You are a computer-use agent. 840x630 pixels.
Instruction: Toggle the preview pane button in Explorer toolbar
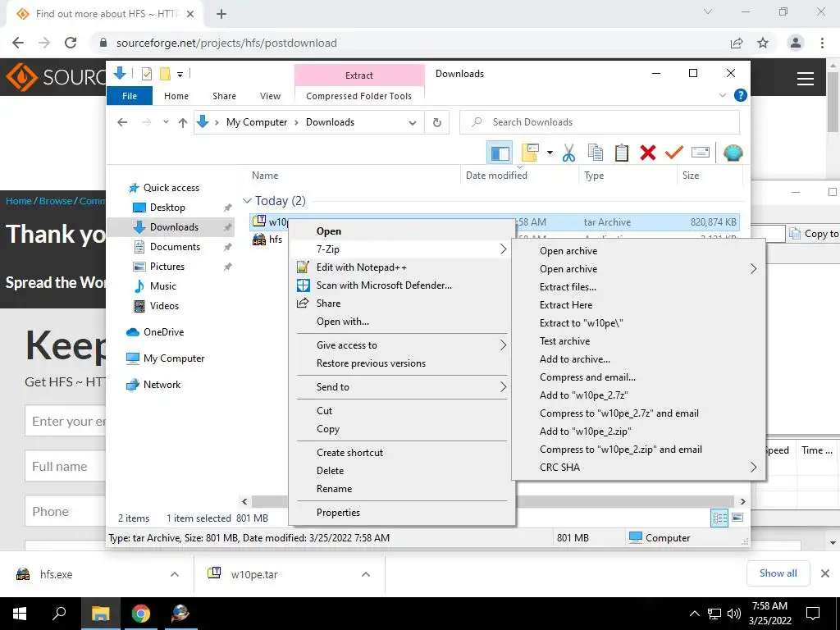pos(500,153)
